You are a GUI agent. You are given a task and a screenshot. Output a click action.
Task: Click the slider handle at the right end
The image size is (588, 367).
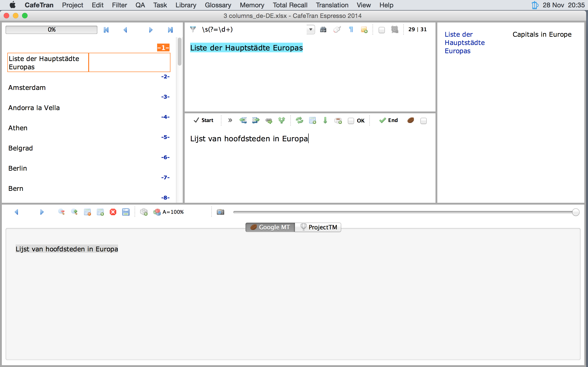(575, 212)
